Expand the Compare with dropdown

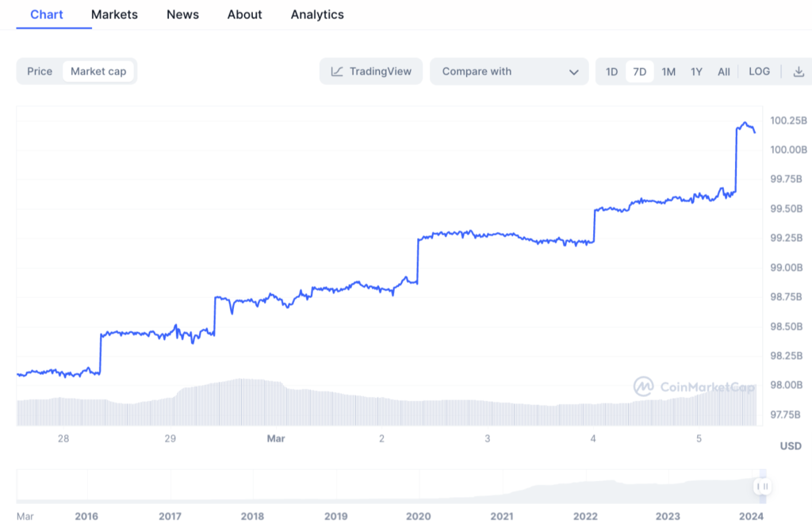(x=507, y=71)
